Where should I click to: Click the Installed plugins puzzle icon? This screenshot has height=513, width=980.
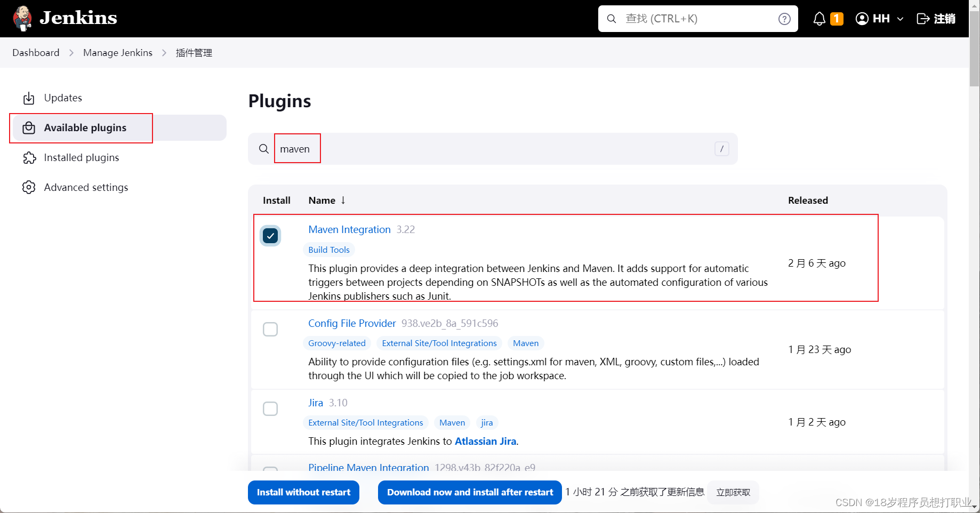pyautogui.click(x=29, y=158)
